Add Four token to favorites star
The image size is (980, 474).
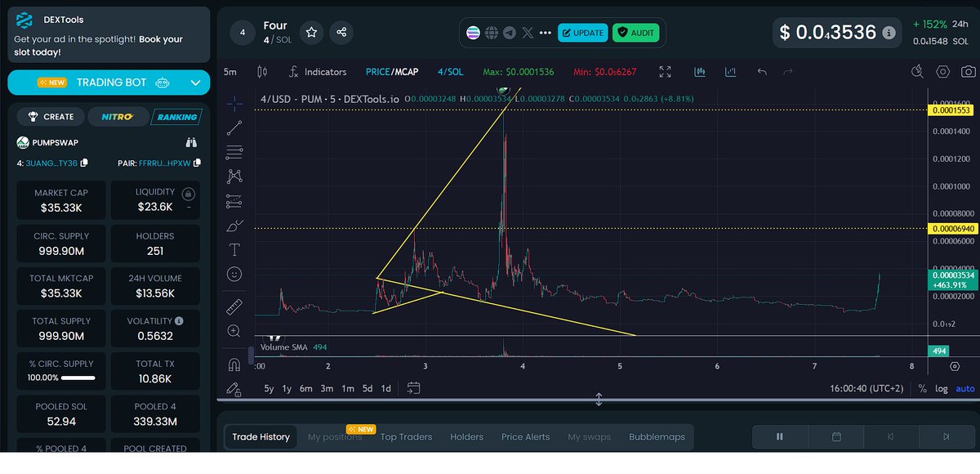click(311, 33)
